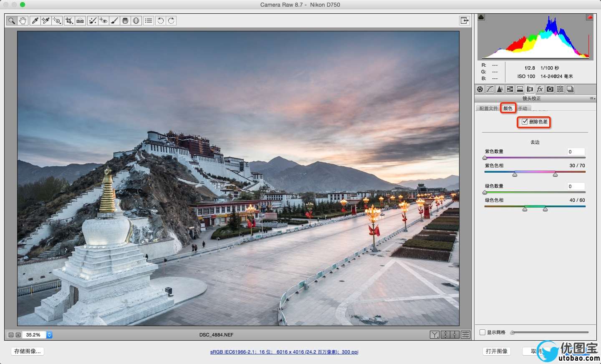Open the 镜头校正 panel flyout menu
Screen dimensions: 601x364
592,98
